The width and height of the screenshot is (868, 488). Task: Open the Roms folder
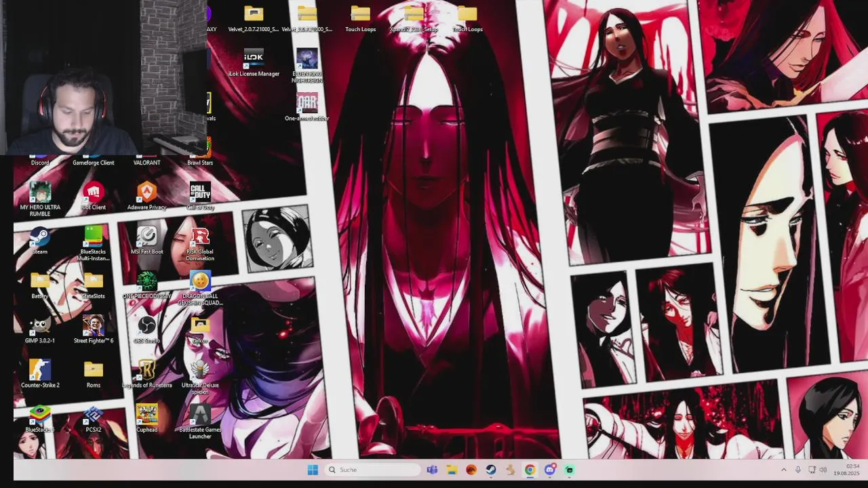click(94, 374)
